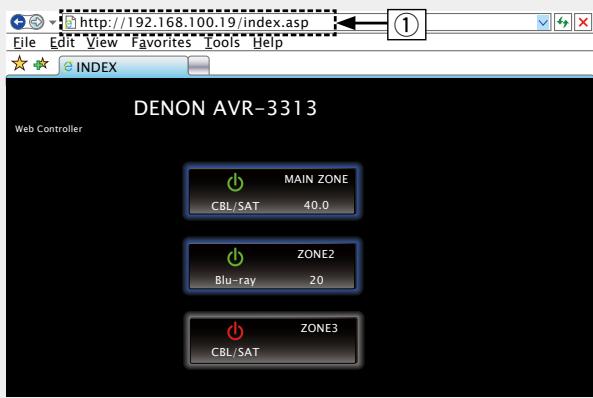The height and width of the screenshot is (398, 593).
Task: Add to Favorites with green plus star
Action: pyautogui.click(x=41, y=64)
